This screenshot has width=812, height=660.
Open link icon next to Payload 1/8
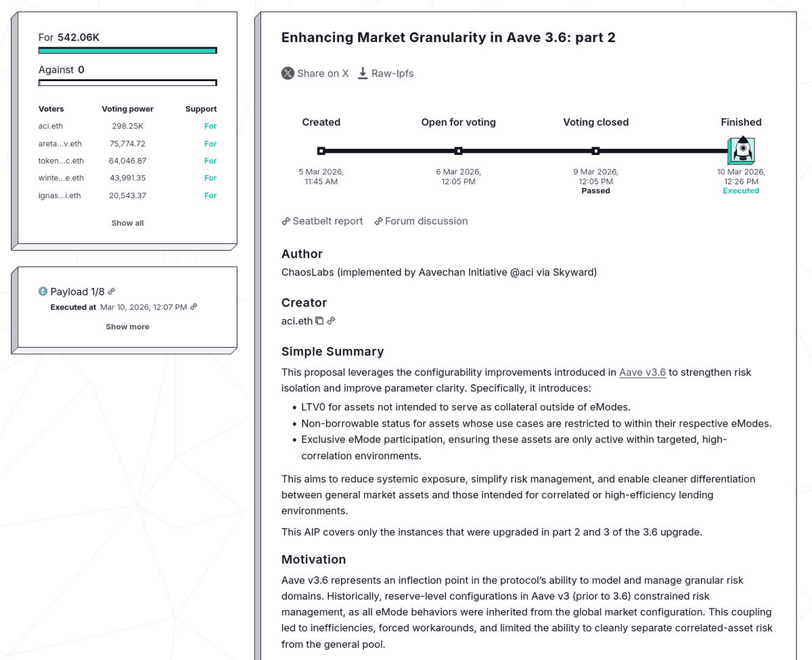[112, 291]
